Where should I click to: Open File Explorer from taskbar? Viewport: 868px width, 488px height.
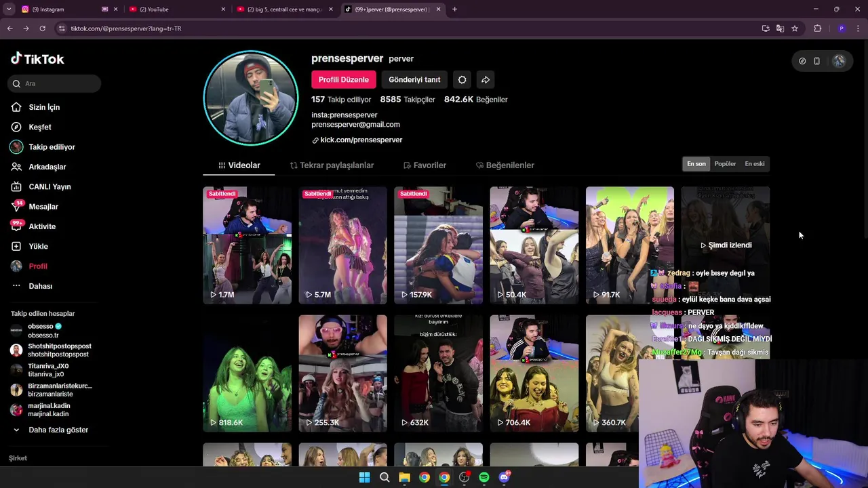(404, 477)
